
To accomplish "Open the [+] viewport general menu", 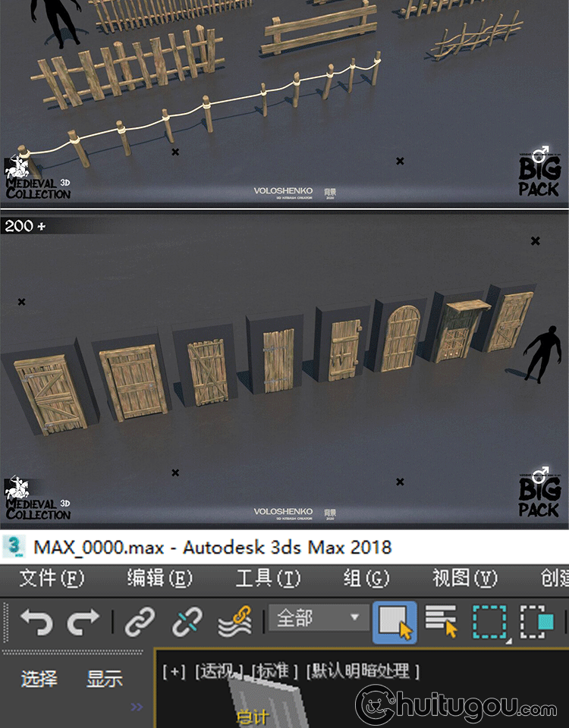I will tap(174, 672).
